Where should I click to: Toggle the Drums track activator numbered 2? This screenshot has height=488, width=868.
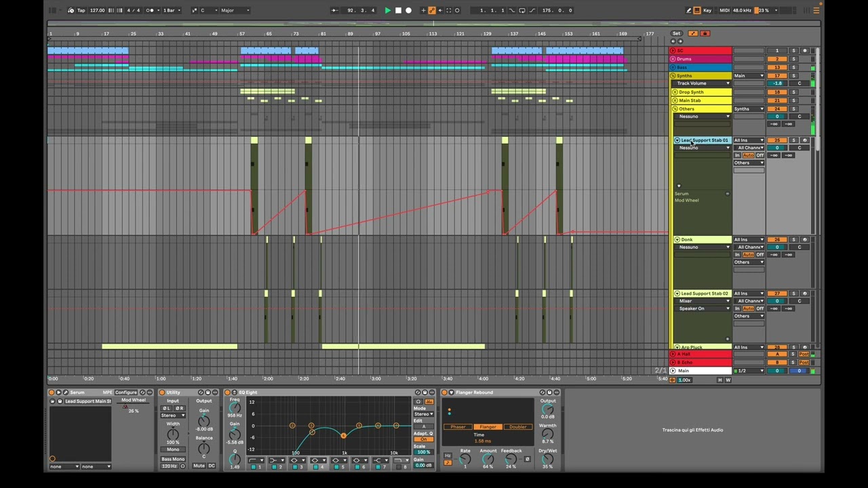777,59
